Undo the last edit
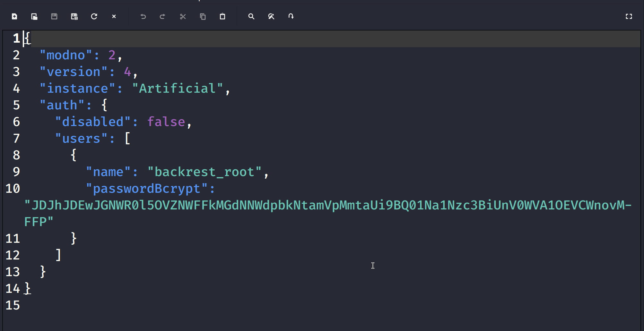Image resolution: width=644 pixels, height=331 pixels. coord(143,16)
